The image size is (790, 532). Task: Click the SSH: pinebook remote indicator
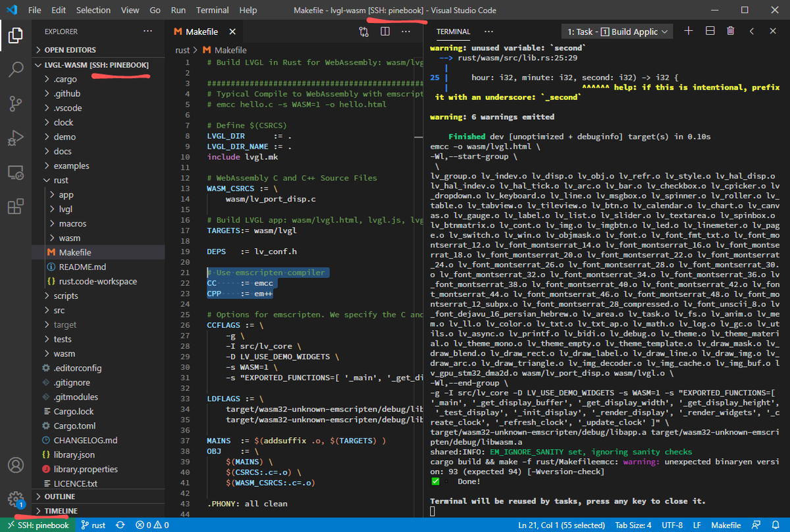[37, 525]
